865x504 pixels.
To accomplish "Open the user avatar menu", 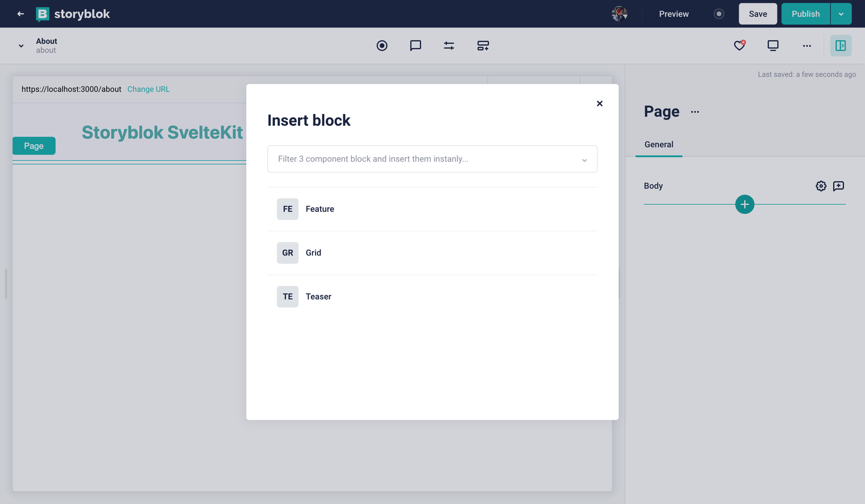I will coord(620,14).
